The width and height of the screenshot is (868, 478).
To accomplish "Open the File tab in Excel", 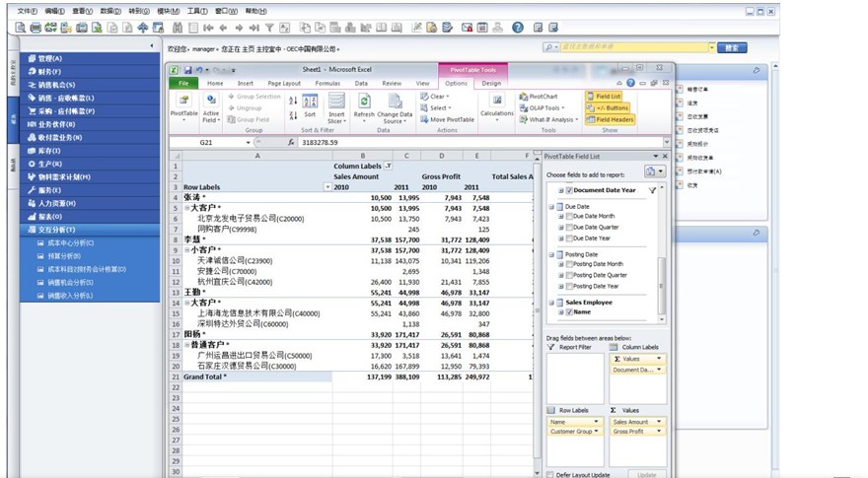I will coord(183,83).
